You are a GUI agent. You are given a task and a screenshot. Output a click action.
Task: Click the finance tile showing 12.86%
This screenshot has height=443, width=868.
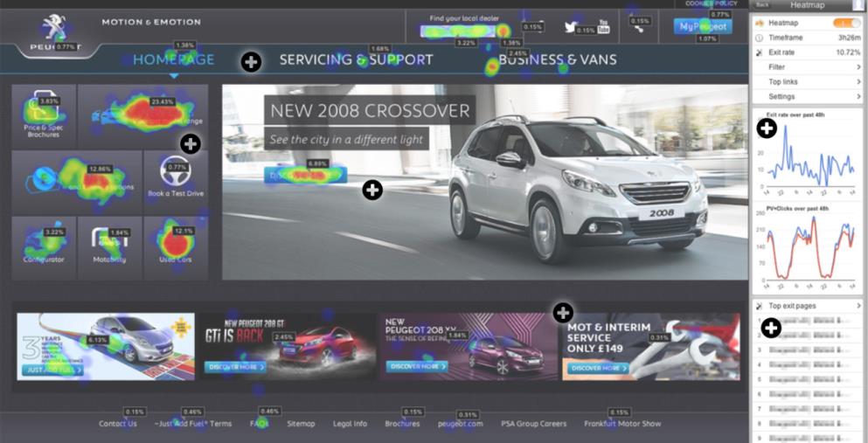click(77, 183)
